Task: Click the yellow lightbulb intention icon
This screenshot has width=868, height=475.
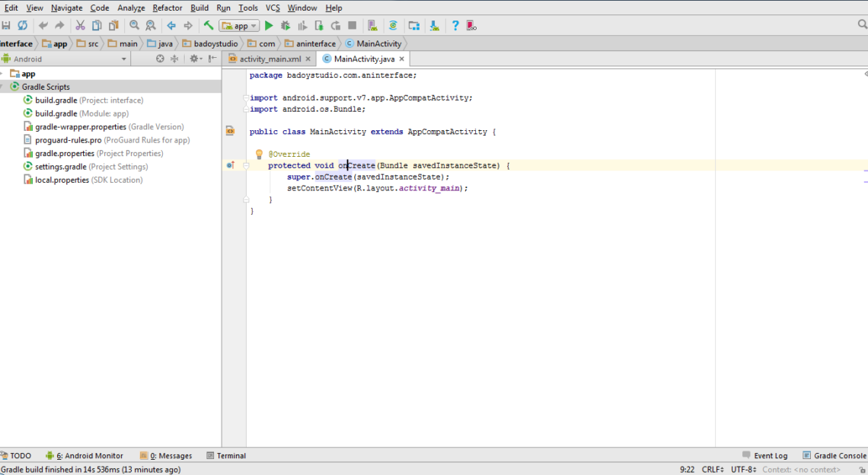Action: [259, 154]
